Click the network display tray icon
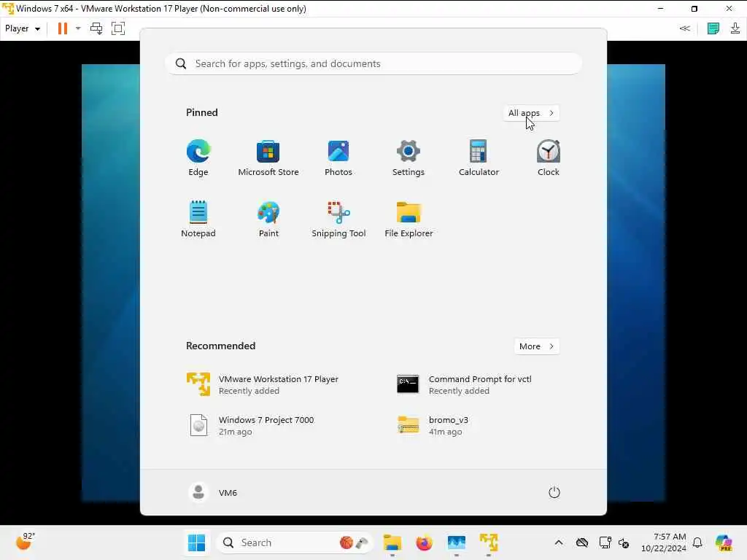This screenshot has width=747, height=560. pyautogui.click(x=605, y=542)
